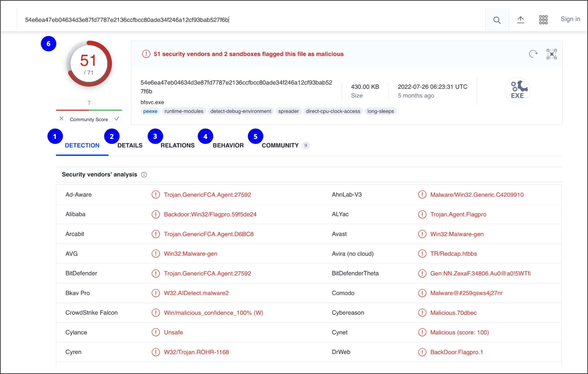Viewport: 588px width, 374px height.
Task: Click the file upload icon in top bar
Action: tap(521, 20)
